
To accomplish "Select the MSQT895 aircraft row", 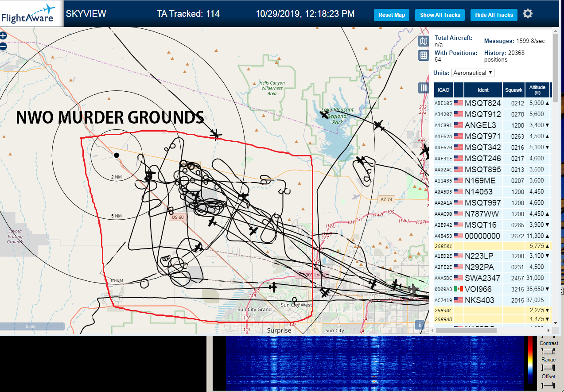I will click(x=492, y=170).
